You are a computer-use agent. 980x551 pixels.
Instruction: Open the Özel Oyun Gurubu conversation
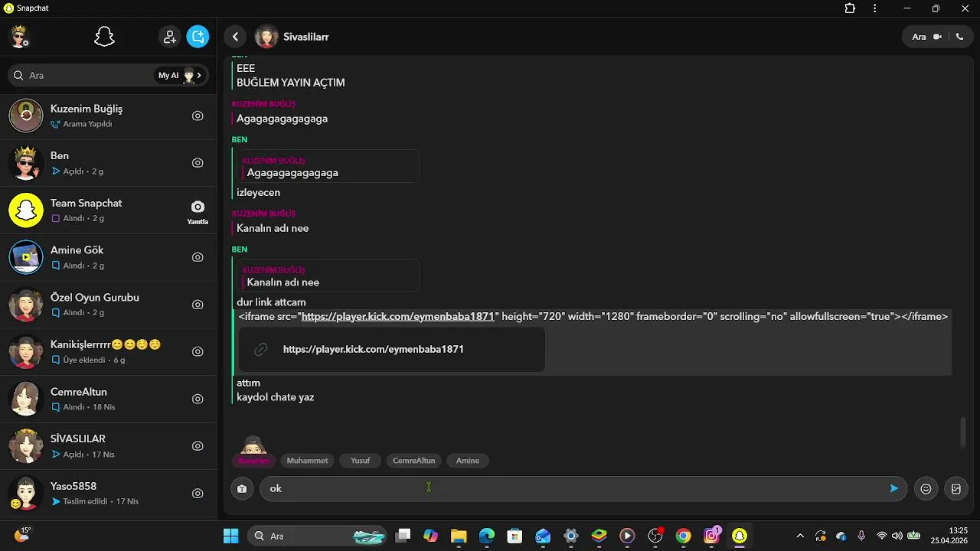tap(109, 305)
